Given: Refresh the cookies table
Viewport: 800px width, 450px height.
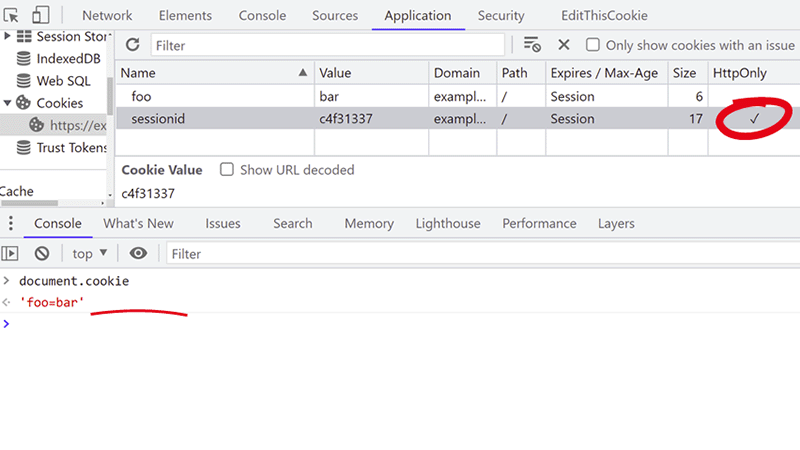Looking at the screenshot, I should 133,45.
